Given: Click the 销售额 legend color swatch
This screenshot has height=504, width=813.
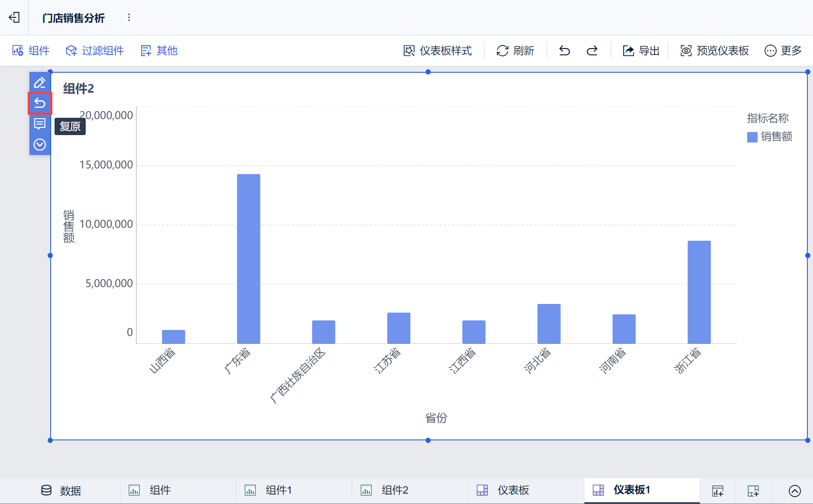Looking at the screenshot, I should pyautogui.click(x=752, y=137).
